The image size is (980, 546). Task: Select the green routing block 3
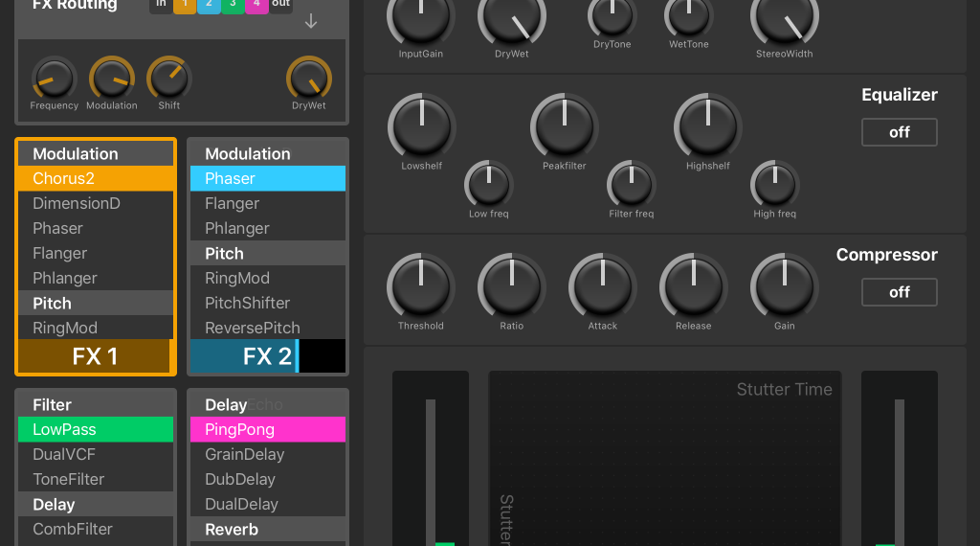tap(233, 5)
